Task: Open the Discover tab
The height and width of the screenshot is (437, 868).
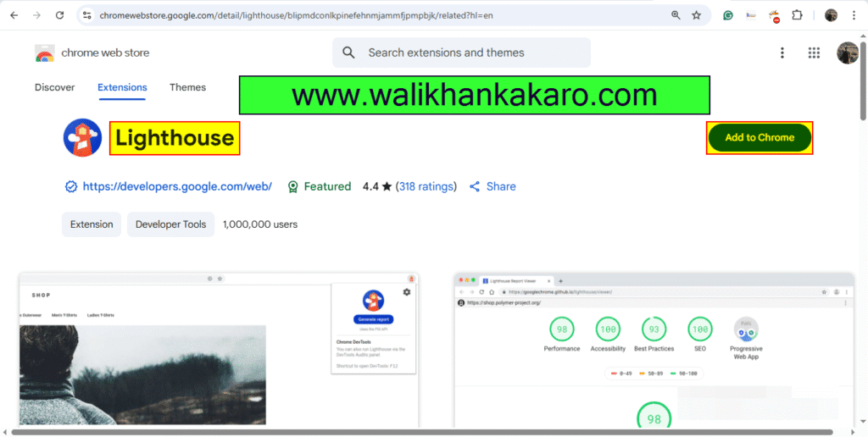Action: tap(55, 87)
